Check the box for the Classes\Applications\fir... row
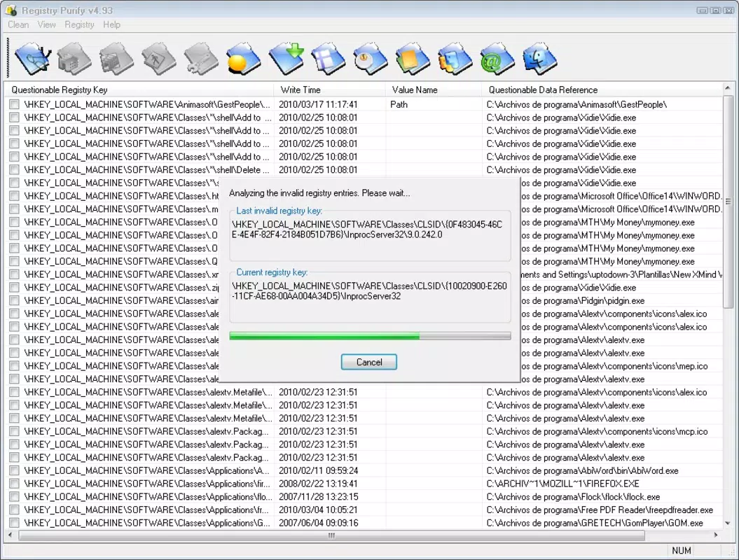Screen dimensions: 739x560 pyautogui.click(x=14, y=484)
